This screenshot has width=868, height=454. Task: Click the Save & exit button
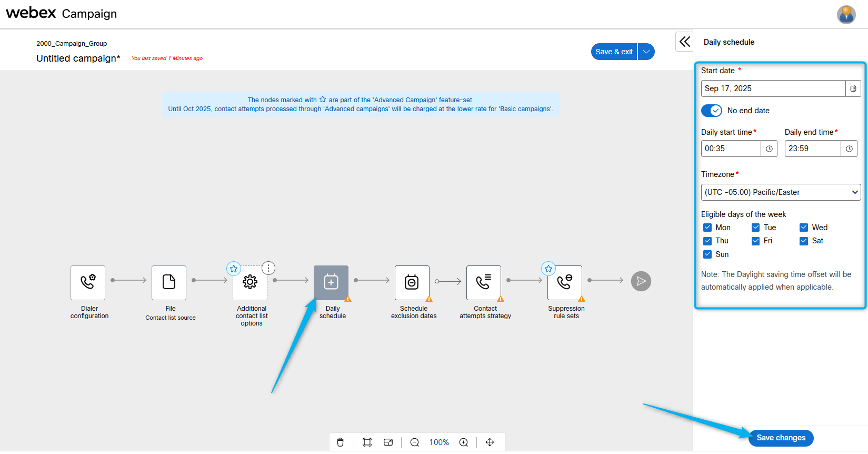[614, 52]
